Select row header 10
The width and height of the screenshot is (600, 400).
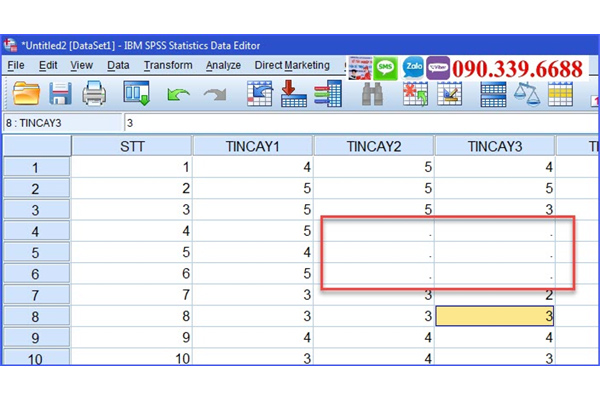pyautogui.click(x=37, y=358)
